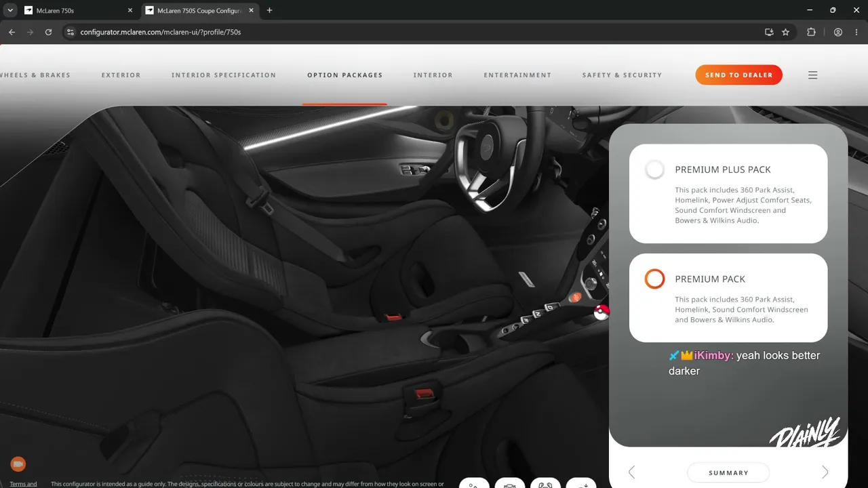The image size is (868, 488).
Task: Click the Premium Plus Pack description text
Action: pos(743,205)
